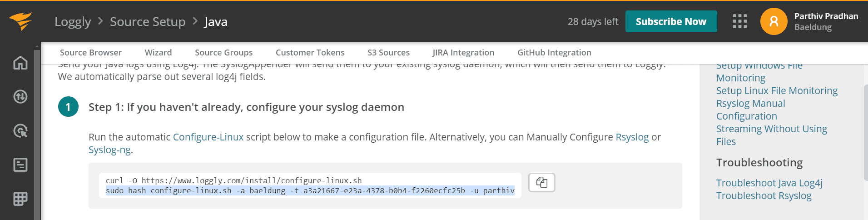This screenshot has width=868, height=220.
Task: Click the orange user avatar icon
Action: click(x=774, y=21)
